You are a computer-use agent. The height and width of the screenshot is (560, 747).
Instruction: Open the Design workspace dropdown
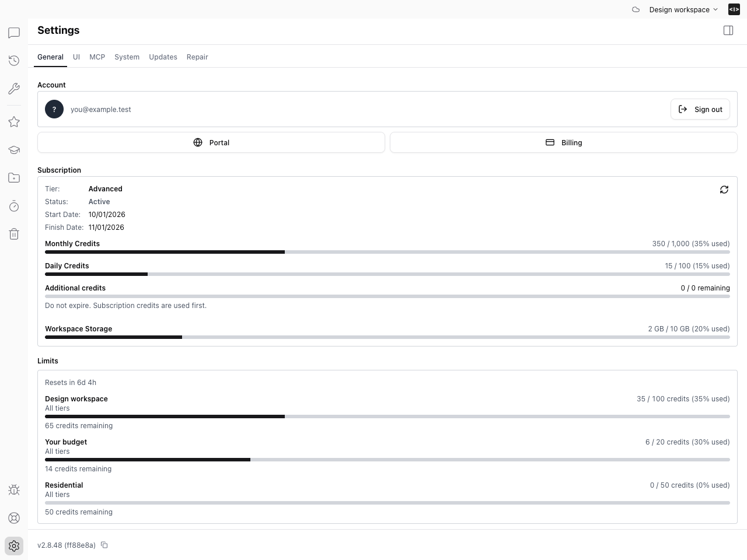click(x=683, y=9)
